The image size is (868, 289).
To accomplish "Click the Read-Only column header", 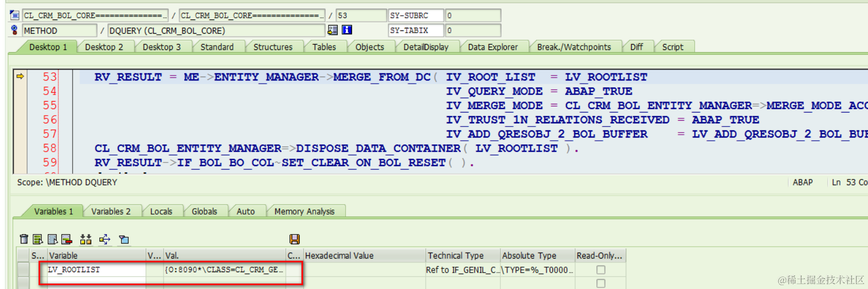I will click(x=600, y=255).
